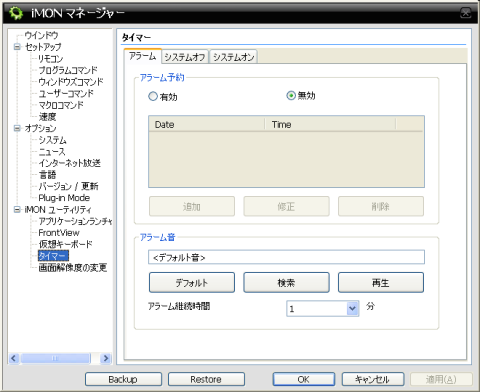Click the <デフォルト音> sound path field
Viewport: 480px width, 392px height.
286,257
